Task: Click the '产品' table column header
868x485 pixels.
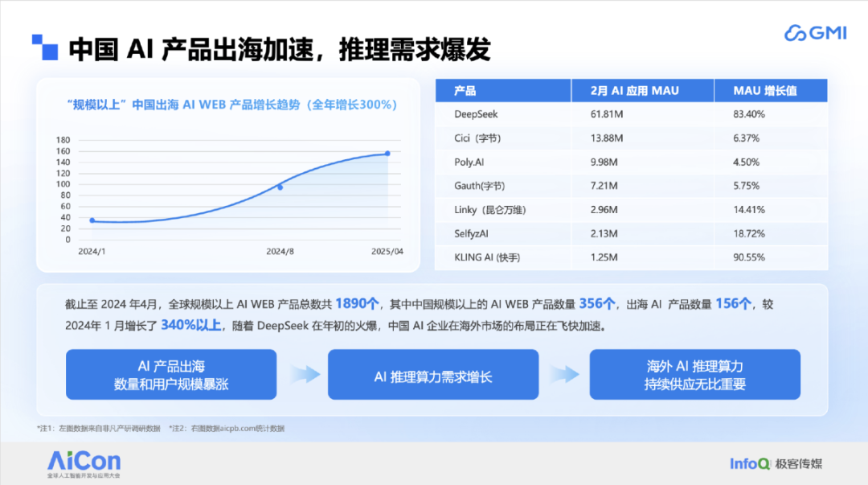Action: click(503, 91)
